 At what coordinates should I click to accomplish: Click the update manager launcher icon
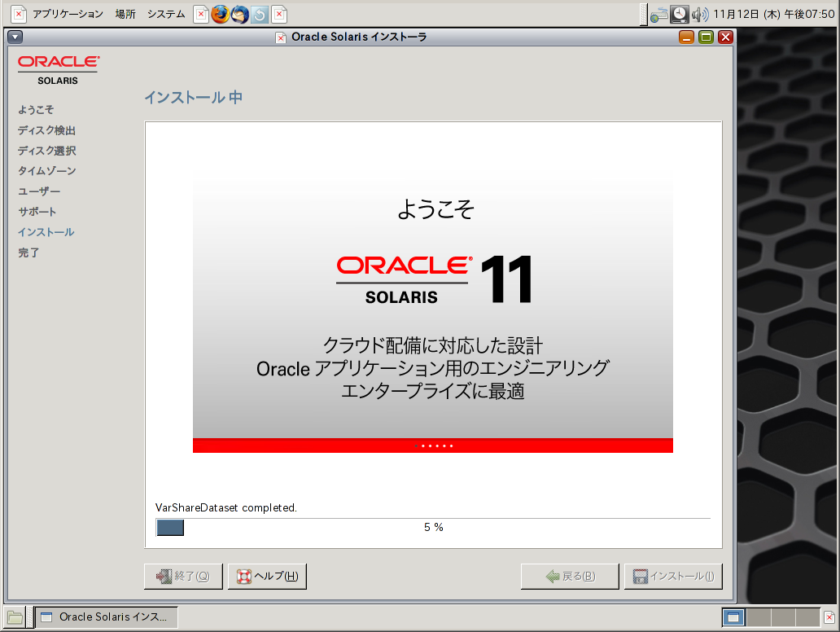(260, 14)
